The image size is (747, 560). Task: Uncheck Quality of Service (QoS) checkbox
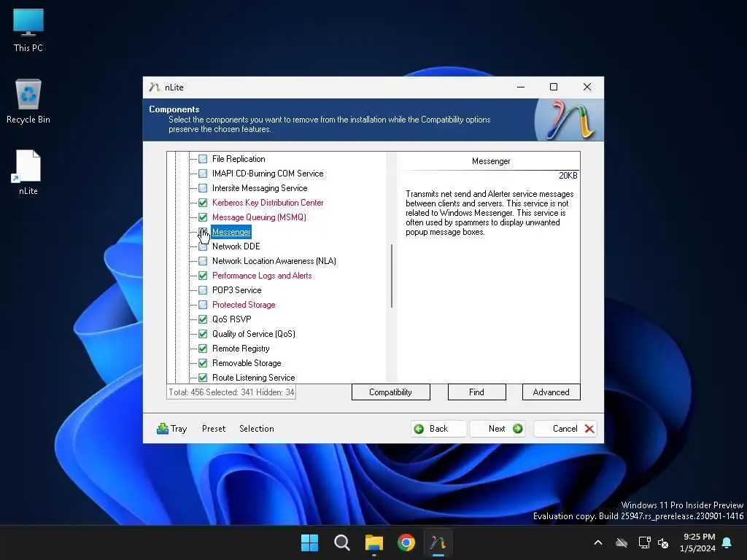(203, 334)
